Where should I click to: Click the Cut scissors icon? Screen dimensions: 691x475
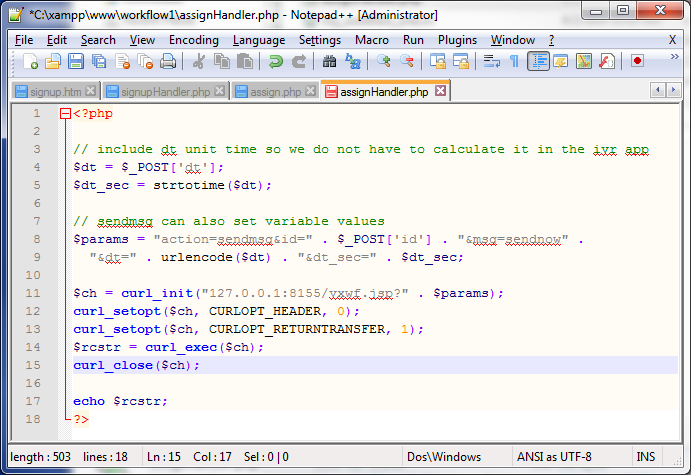[x=198, y=61]
